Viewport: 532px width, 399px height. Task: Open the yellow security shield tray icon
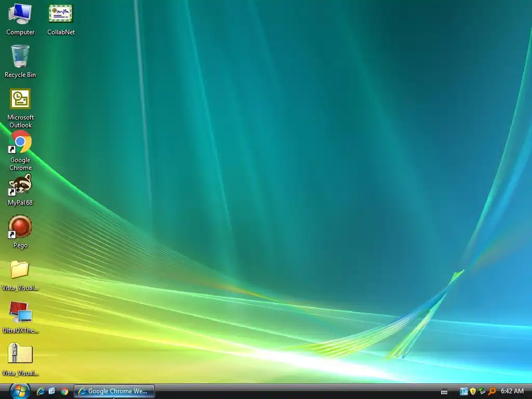(x=473, y=391)
